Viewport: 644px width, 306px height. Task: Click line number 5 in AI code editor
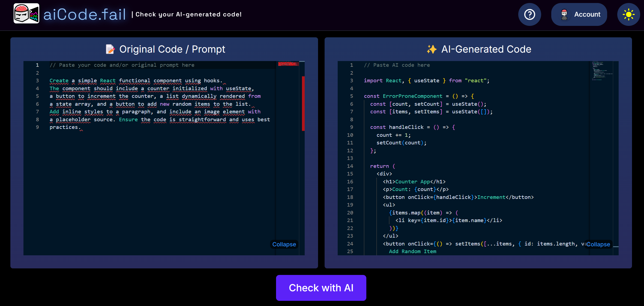coord(351,96)
